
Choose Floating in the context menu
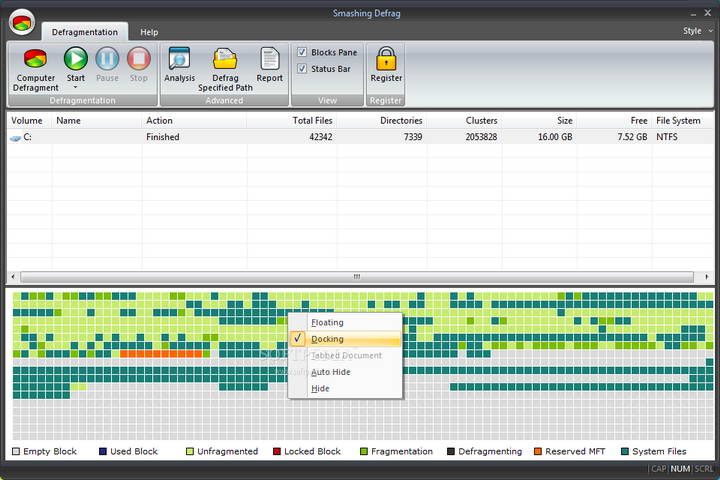(346, 322)
